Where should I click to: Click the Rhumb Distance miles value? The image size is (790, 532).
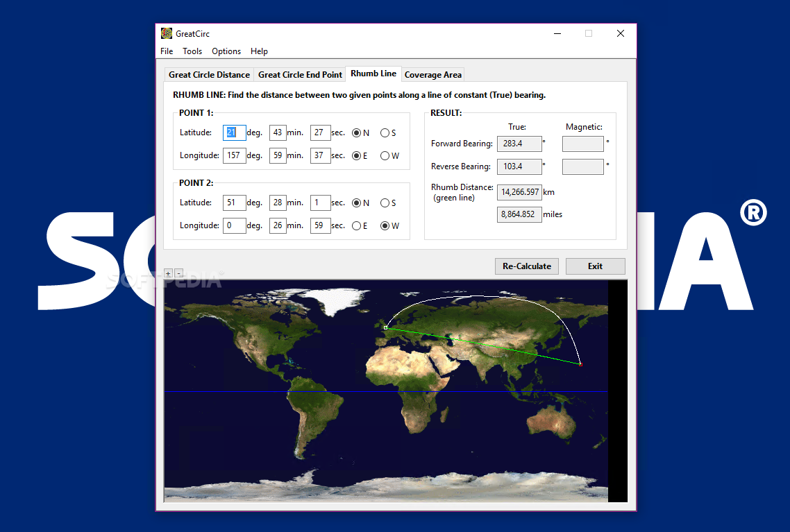point(519,214)
